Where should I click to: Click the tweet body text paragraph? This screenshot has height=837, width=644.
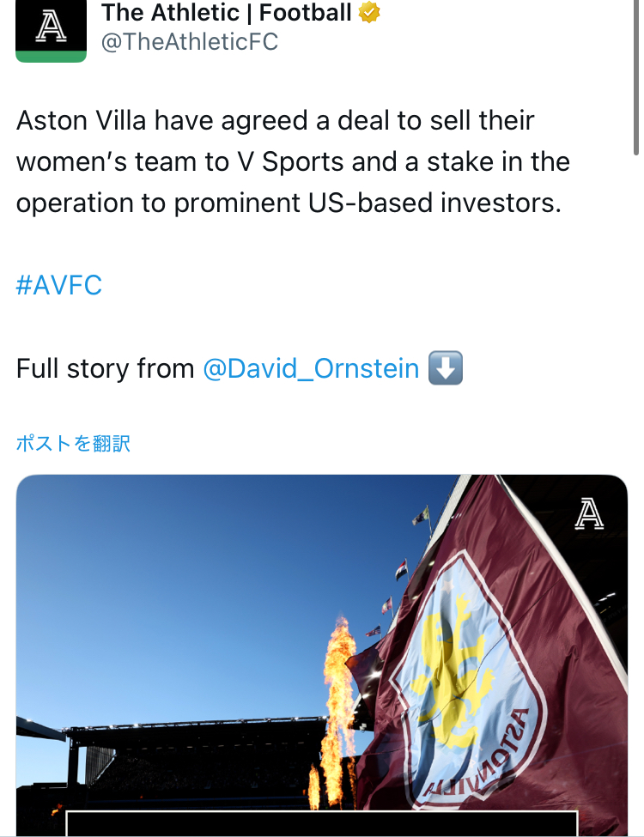[x=293, y=161]
